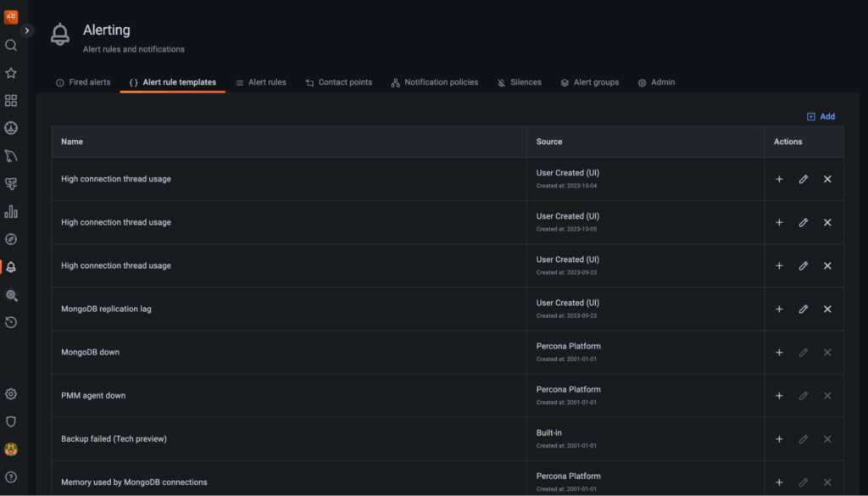Open Server admin shield icon
The height and width of the screenshot is (496, 868).
pos(11,421)
